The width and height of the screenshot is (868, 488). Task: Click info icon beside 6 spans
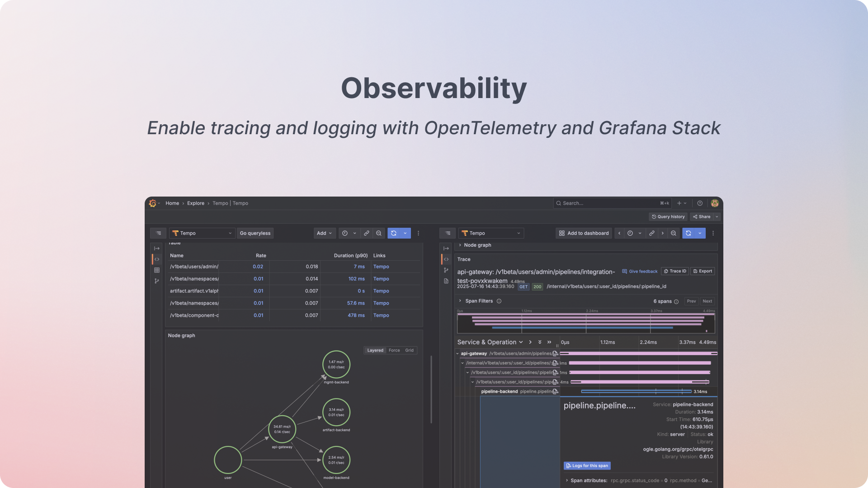pos(676,301)
